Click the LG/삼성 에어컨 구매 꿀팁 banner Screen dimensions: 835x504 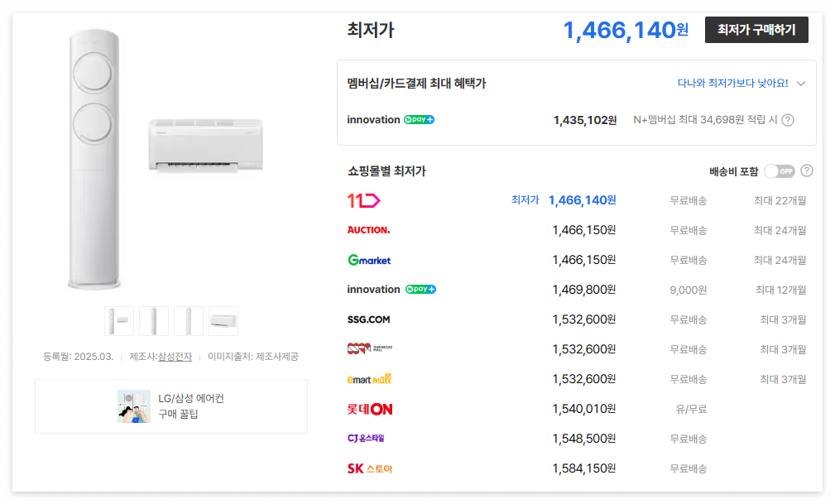(x=171, y=406)
